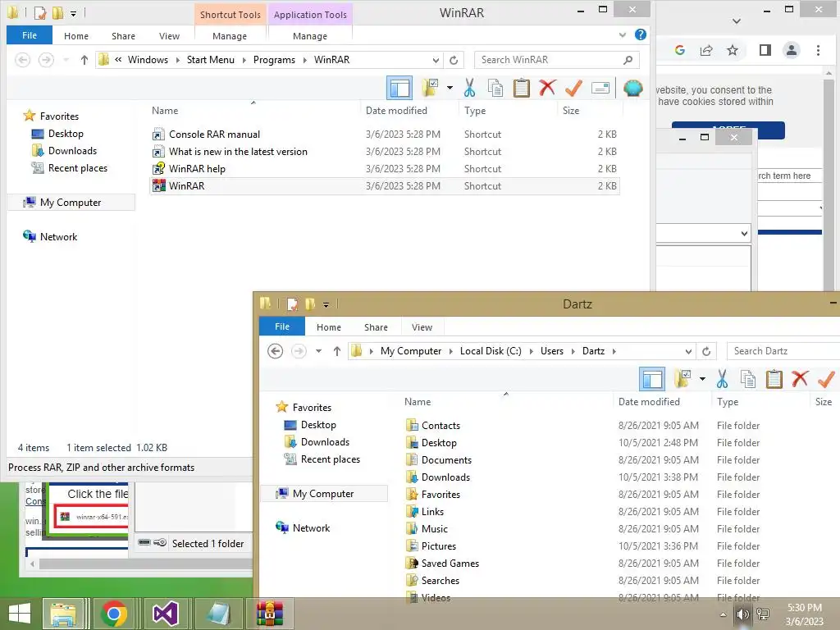Viewport: 840px width, 630px height.
Task: Select Downloads under Favorites in WinRAR window
Action: tap(72, 151)
